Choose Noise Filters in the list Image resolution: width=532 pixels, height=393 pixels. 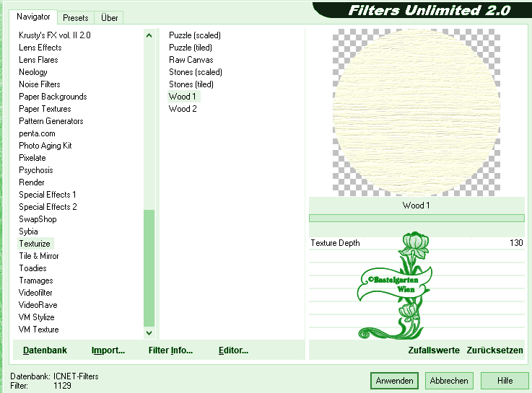(x=40, y=84)
